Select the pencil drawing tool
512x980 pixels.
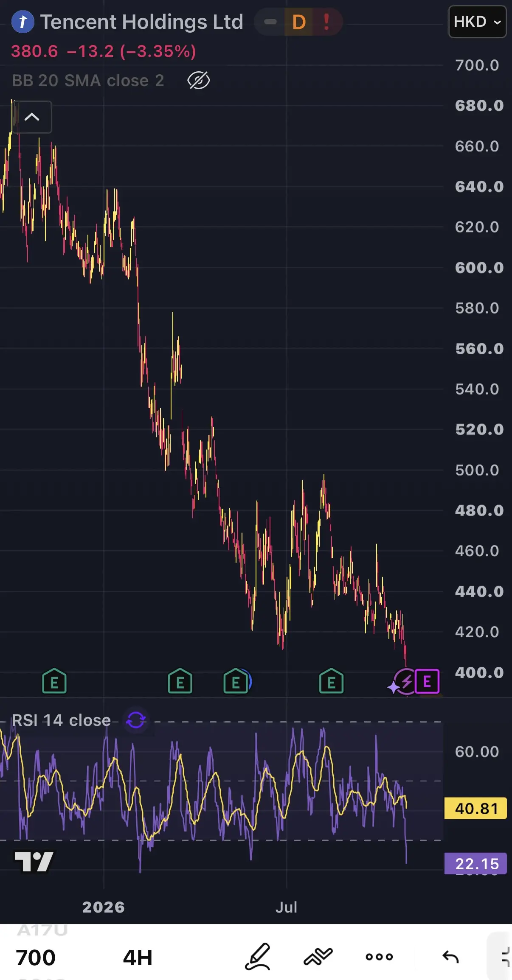(258, 957)
